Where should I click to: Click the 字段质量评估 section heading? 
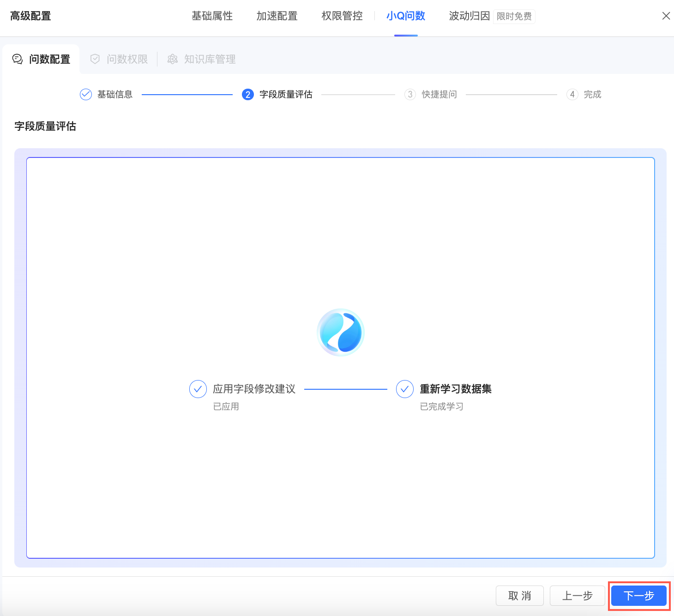click(45, 126)
